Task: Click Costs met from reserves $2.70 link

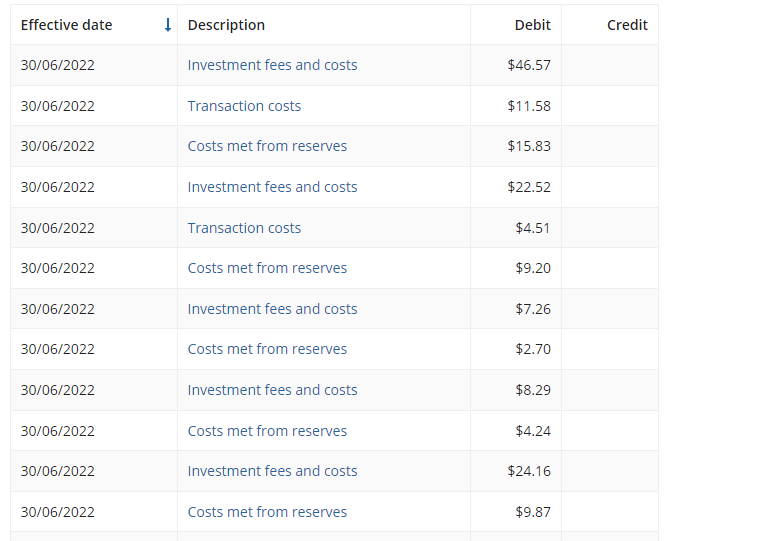Action: (267, 349)
